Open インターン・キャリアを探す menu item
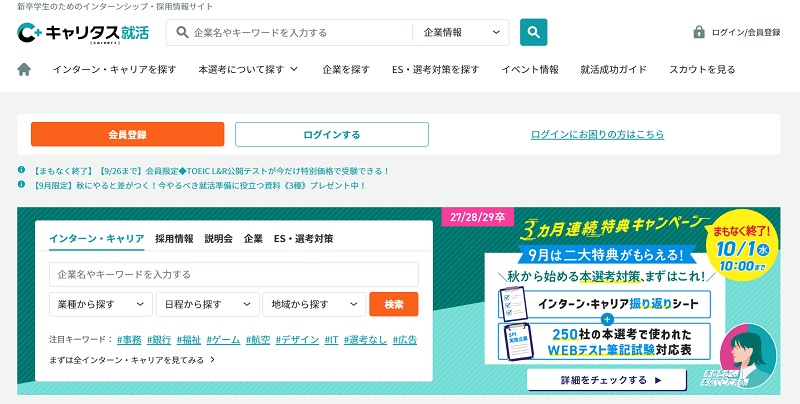Viewport: 800px width, 404px height. click(115, 69)
